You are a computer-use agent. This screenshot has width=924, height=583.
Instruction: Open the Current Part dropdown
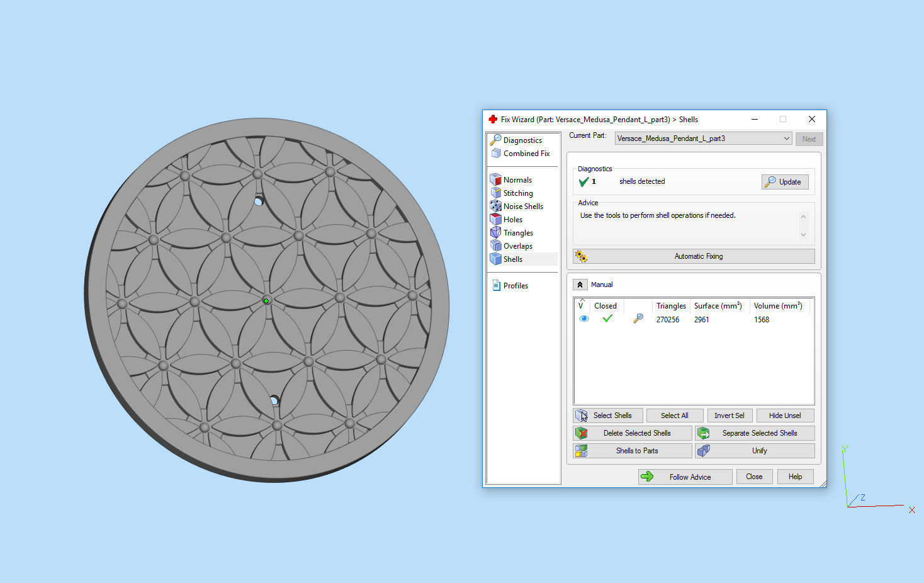[x=703, y=139]
